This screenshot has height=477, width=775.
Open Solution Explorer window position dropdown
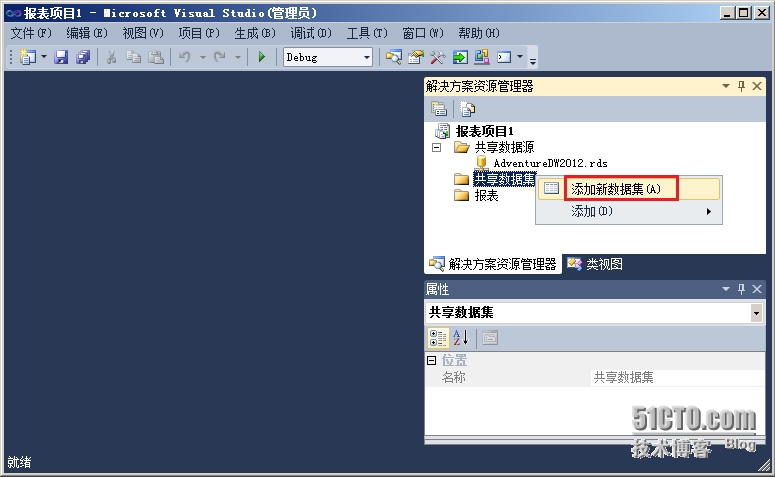726,86
